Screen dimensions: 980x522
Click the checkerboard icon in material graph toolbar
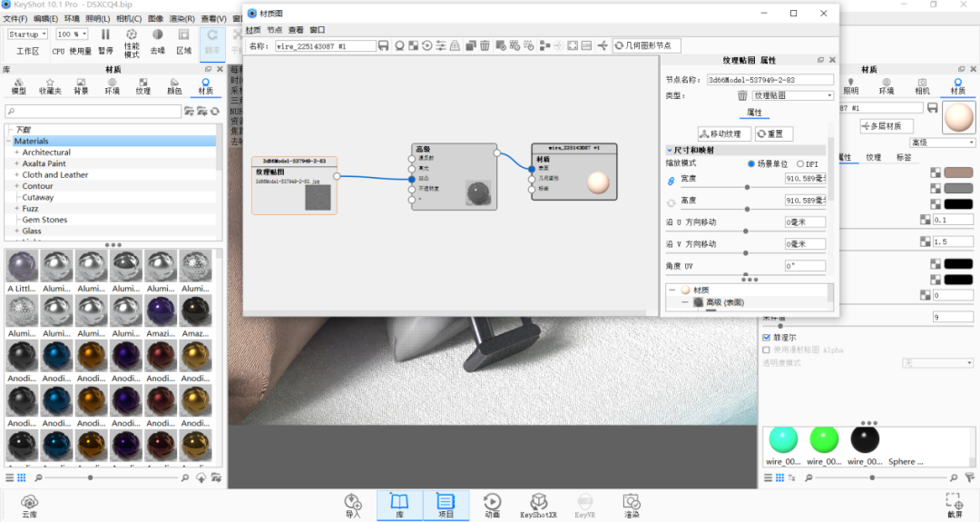click(x=413, y=45)
